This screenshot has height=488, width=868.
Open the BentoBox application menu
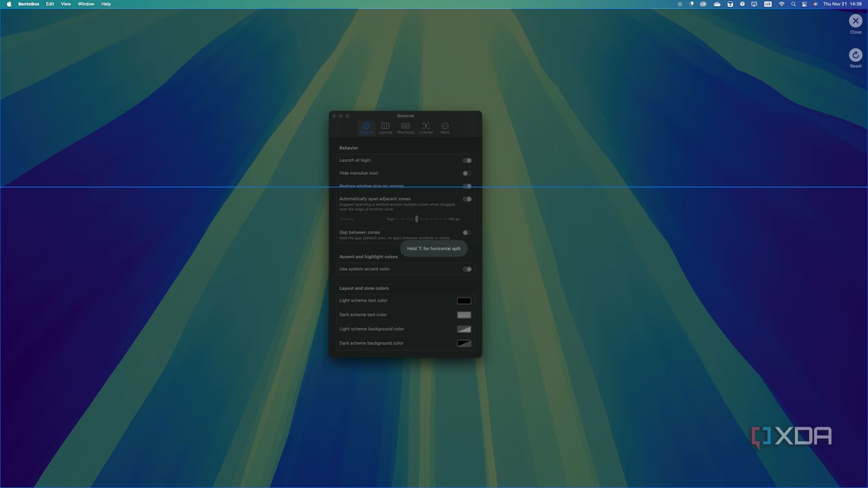tap(29, 4)
